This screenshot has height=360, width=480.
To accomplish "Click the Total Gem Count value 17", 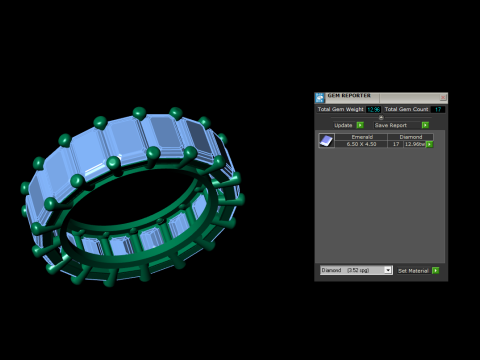I will tap(438, 109).
